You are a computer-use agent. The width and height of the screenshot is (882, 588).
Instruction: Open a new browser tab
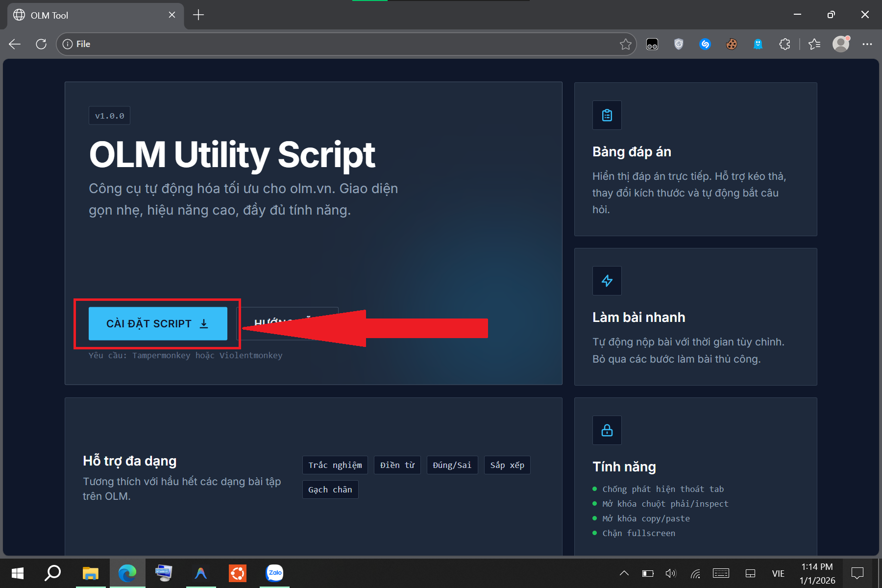(198, 15)
